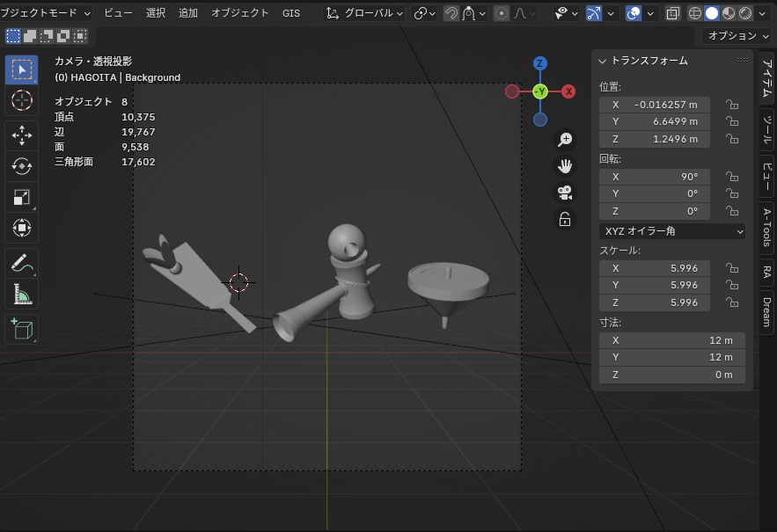This screenshot has width=777, height=532.
Task: Open the オブジェクト menu
Action: [239, 13]
